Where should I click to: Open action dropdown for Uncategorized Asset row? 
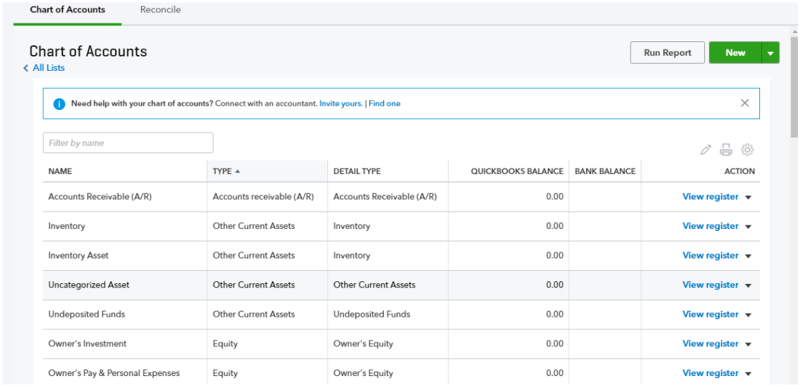click(x=748, y=286)
